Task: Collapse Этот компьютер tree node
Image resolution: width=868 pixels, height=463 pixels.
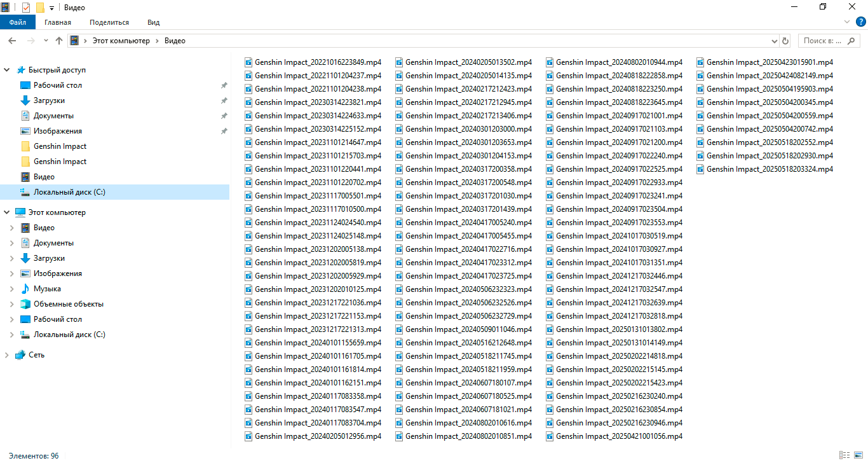Action: pyautogui.click(x=7, y=212)
